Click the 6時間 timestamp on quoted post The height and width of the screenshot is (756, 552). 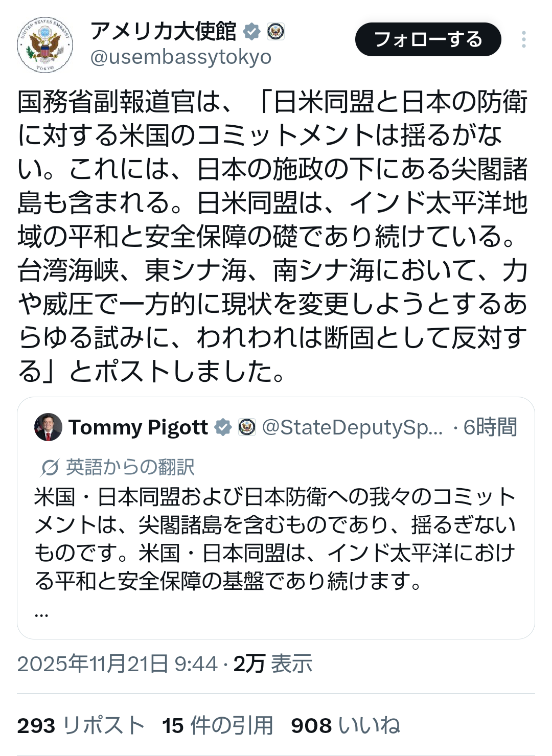(x=490, y=427)
